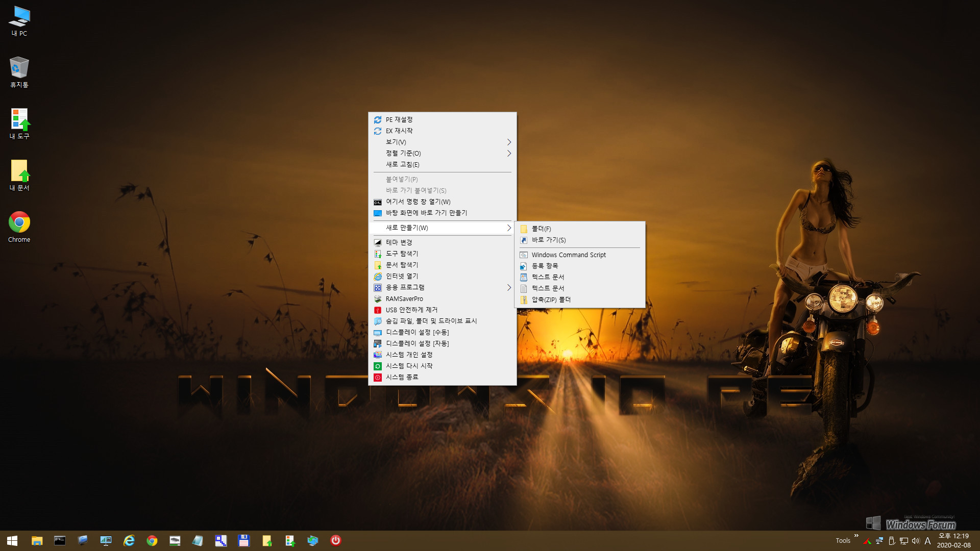Screen dimensions: 980x551
Task: Click the IME 'A' input indicator
Action: point(927,541)
